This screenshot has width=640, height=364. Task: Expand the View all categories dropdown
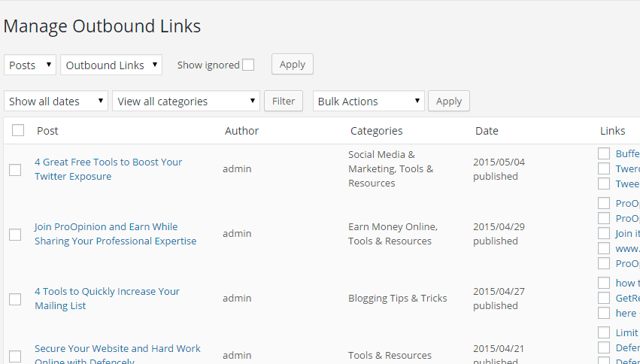186,101
